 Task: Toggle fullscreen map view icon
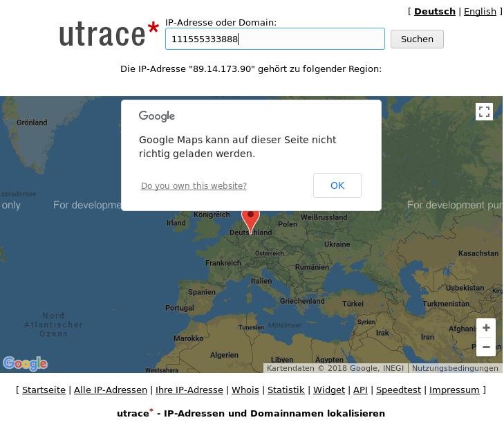(484, 112)
